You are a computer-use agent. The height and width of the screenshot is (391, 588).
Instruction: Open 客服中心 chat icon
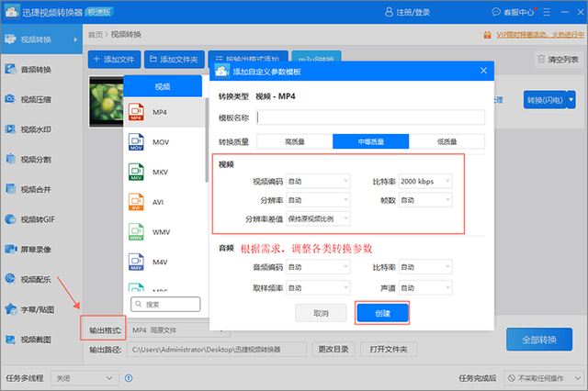click(x=496, y=12)
